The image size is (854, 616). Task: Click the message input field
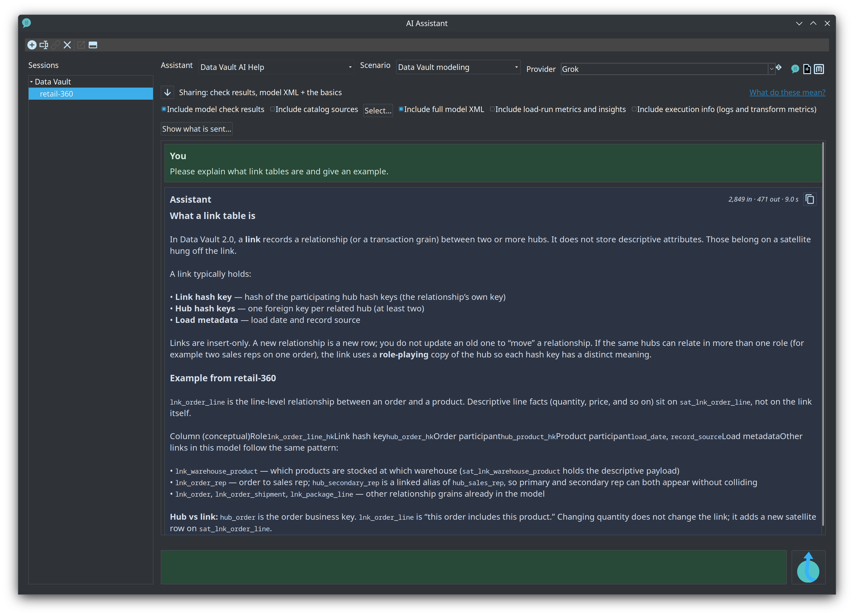[x=473, y=567]
